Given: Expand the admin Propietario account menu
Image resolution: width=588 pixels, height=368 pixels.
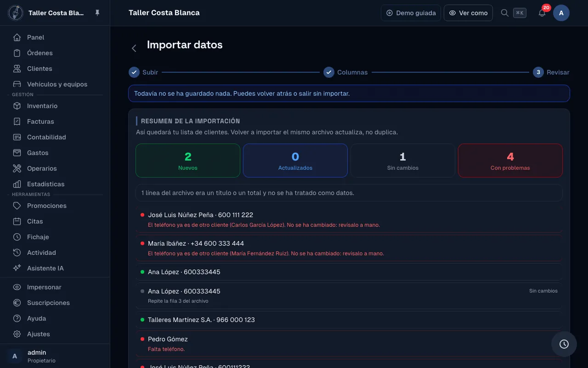Looking at the screenshot, I should [x=55, y=356].
